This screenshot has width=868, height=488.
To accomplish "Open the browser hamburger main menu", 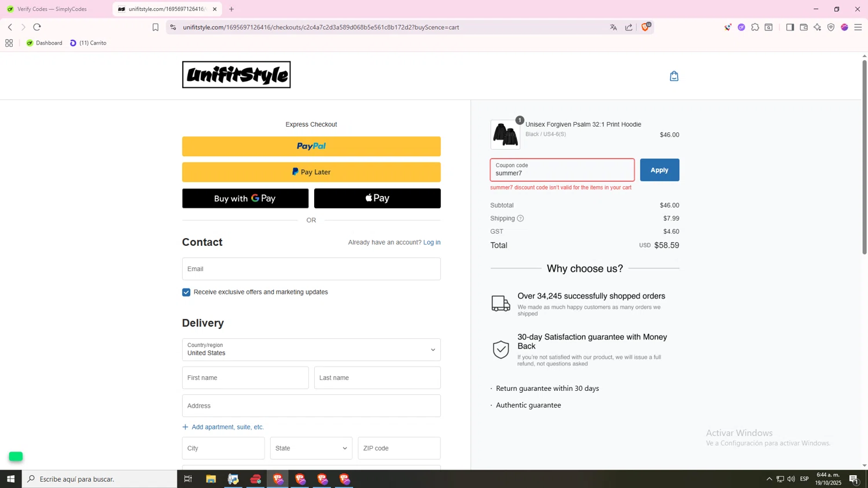I will (x=858, y=27).
